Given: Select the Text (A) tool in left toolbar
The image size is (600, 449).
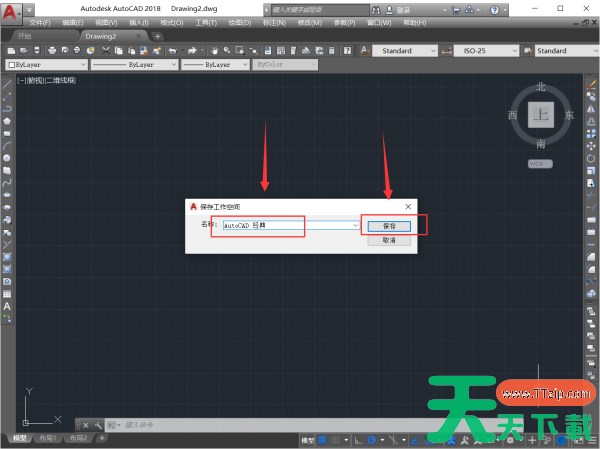Looking at the screenshot, I should coord(7,307).
